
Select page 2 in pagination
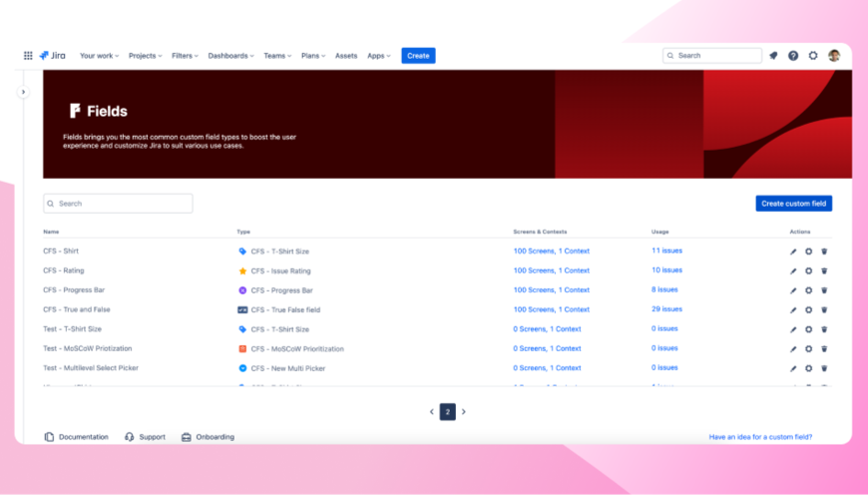pyautogui.click(x=448, y=412)
